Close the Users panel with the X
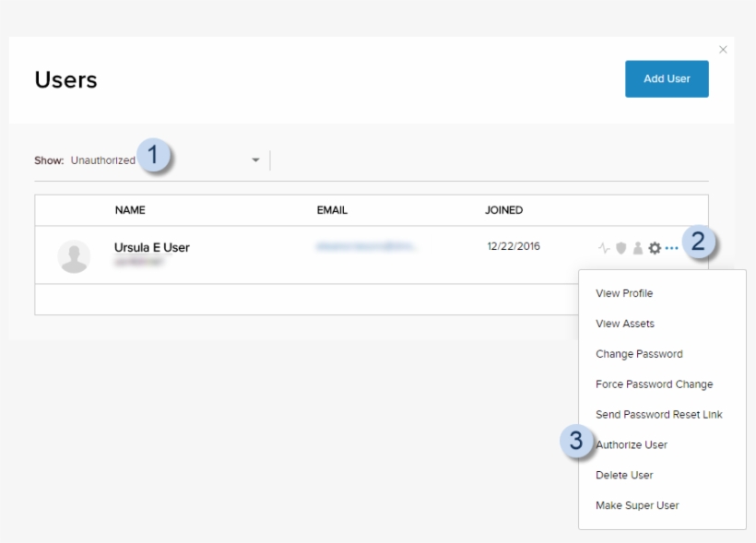The image size is (756, 543). (723, 50)
